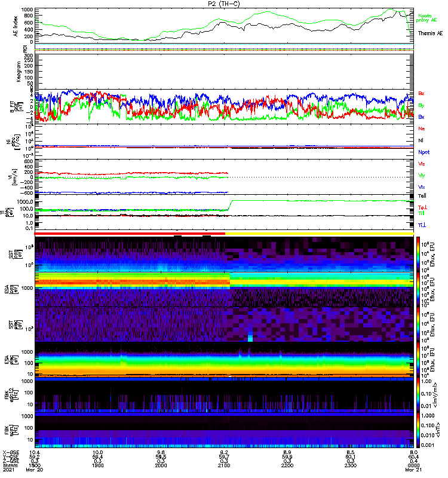Click the green Ti parallel legend label

click(x=421, y=213)
